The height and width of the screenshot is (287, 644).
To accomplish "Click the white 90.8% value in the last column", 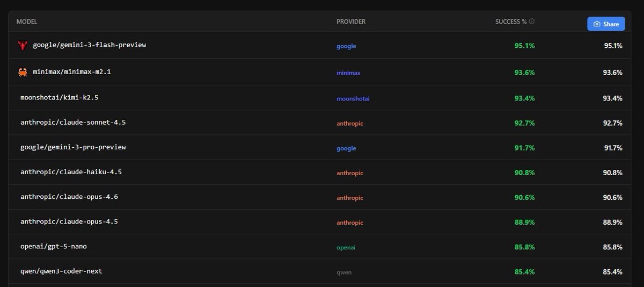I will click(x=613, y=173).
